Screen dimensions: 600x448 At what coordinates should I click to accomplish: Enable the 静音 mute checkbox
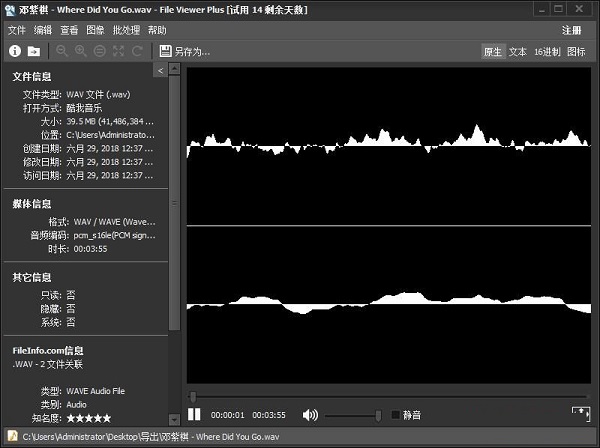pos(396,415)
